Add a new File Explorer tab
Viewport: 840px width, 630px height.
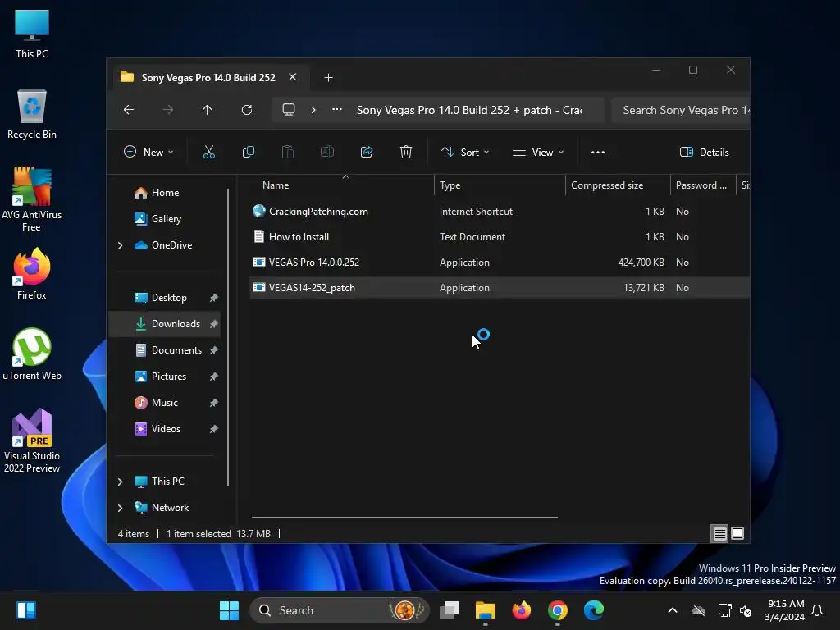click(328, 78)
